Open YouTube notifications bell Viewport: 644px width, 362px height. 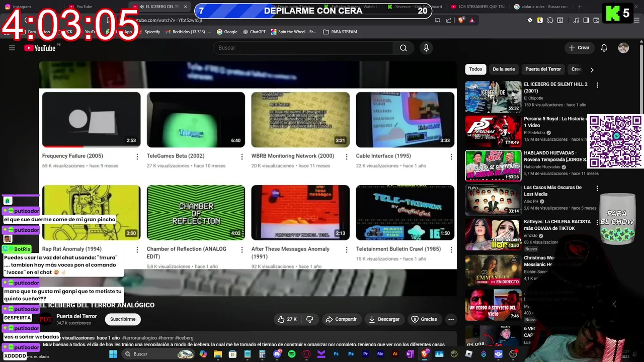604,48
